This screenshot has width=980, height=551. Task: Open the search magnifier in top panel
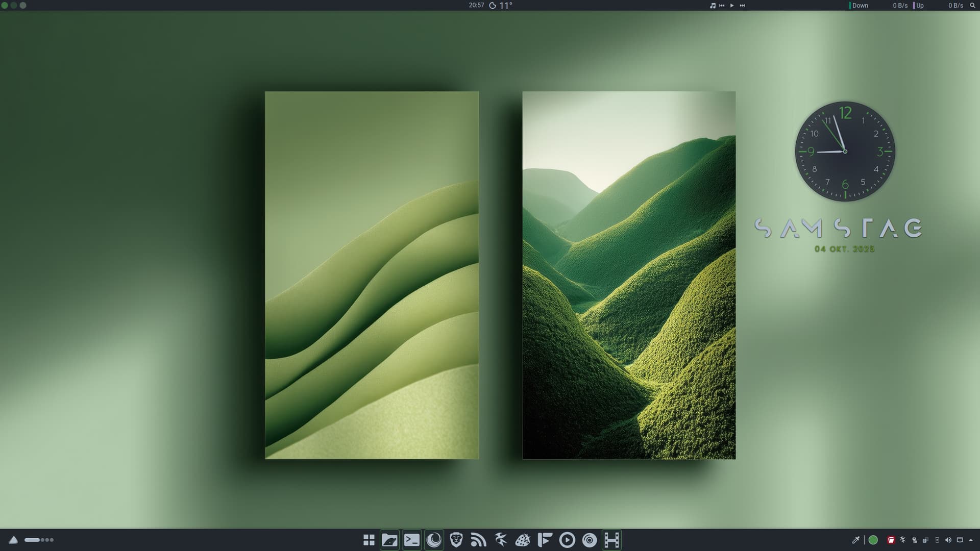[972, 5]
